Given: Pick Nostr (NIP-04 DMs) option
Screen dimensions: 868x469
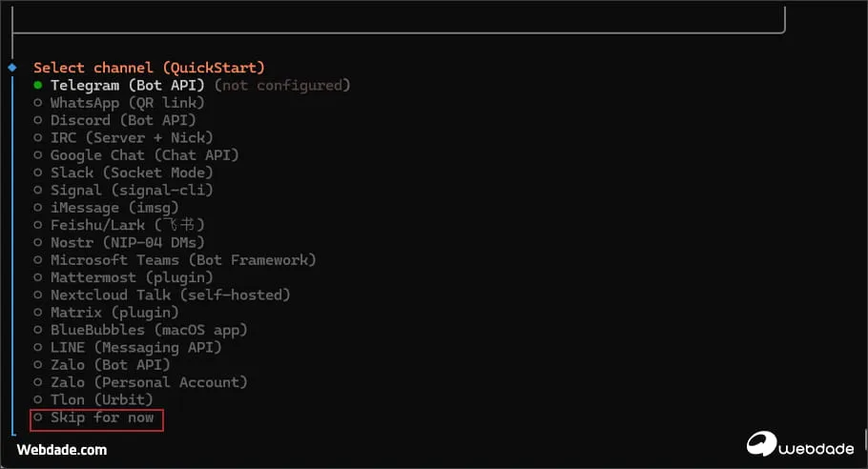Looking at the screenshot, I should coord(127,243).
